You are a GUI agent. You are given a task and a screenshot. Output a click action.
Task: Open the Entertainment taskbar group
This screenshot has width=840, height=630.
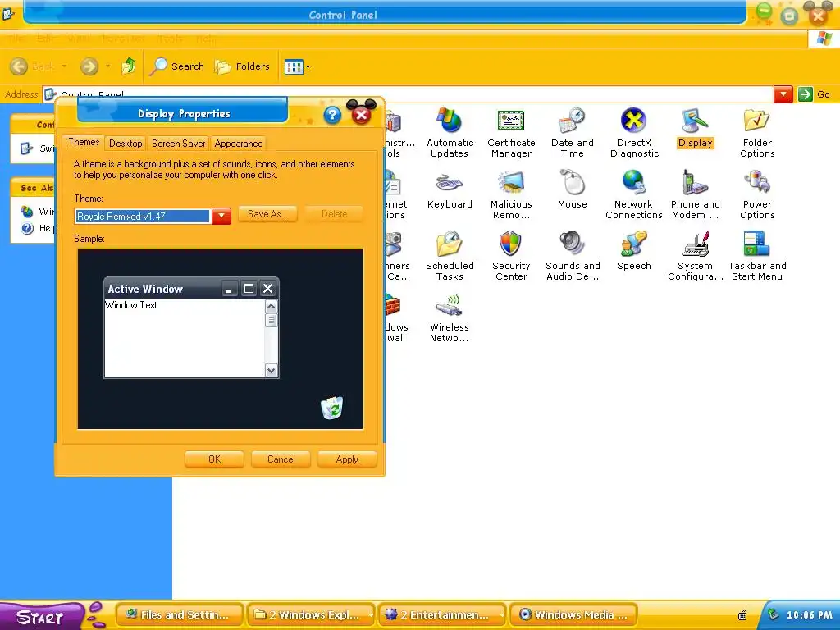tap(442, 614)
